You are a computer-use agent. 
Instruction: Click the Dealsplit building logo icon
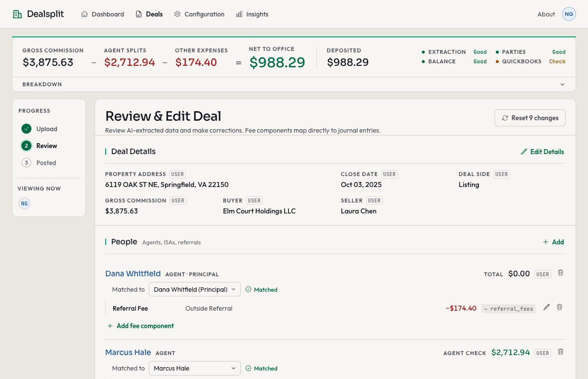pyautogui.click(x=17, y=14)
